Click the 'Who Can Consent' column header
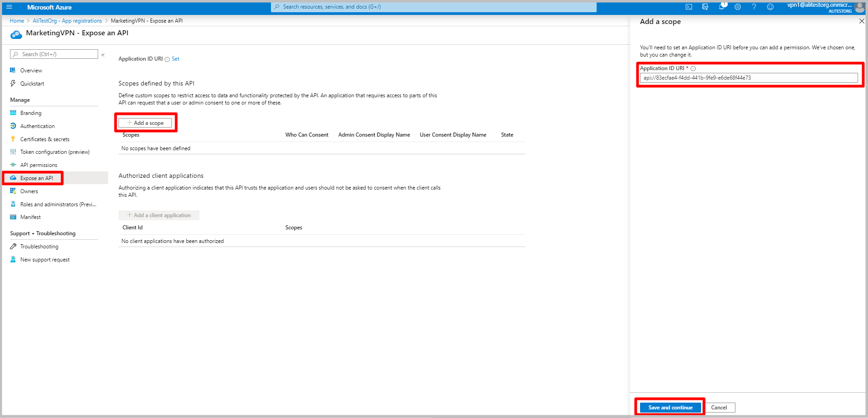868x418 pixels. click(x=307, y=135)
